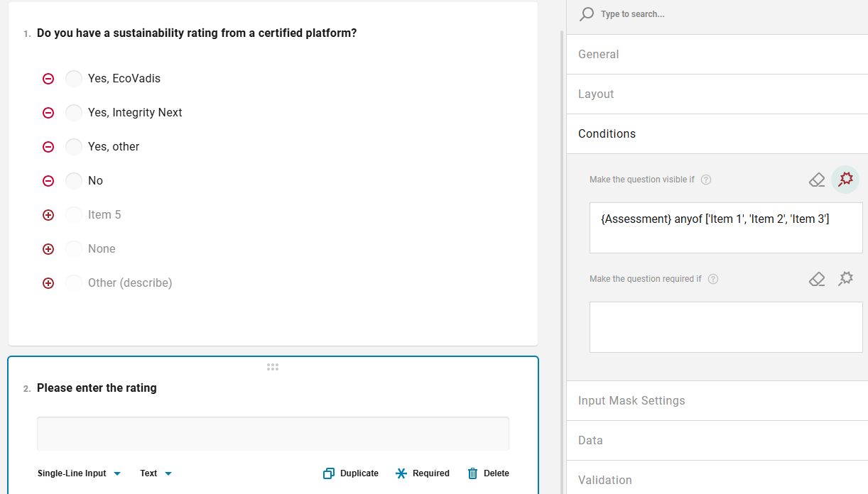Select the 'Yes, EcoVadis' radio button
Image resolution: width=868 pixels, height=494 pixels.
74,79
